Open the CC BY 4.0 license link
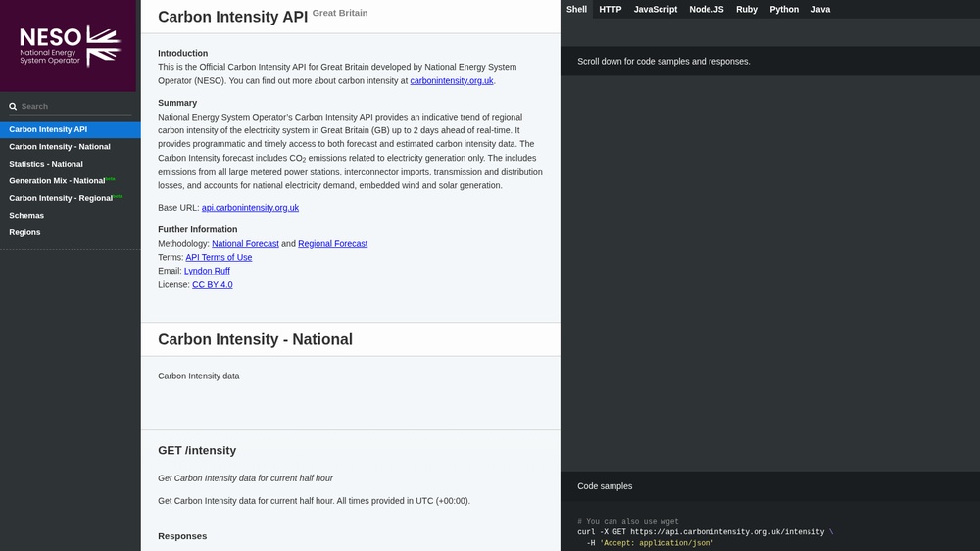The width and height of the screenshot is (980, 551). [213, 284]
